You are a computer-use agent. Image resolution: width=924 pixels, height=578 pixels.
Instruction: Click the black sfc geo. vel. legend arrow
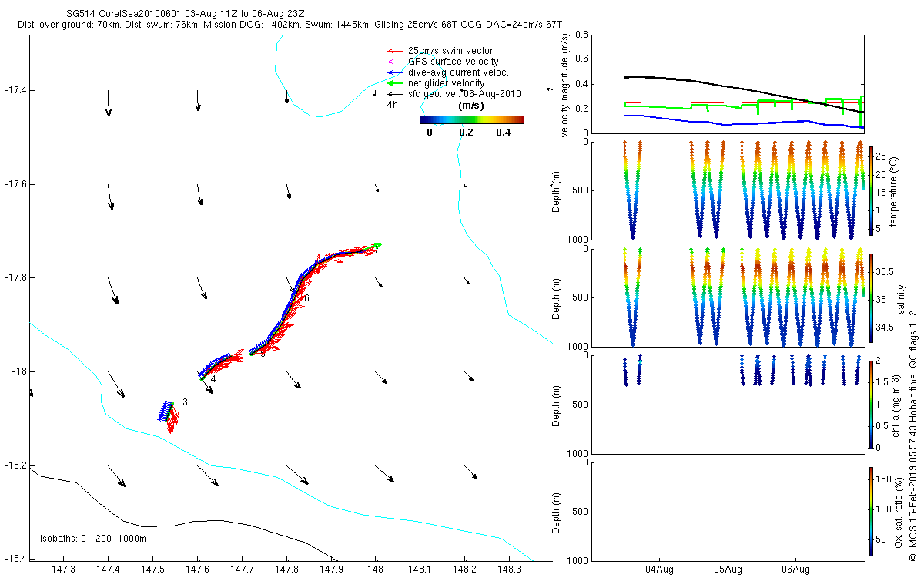(x=395, y=94)
